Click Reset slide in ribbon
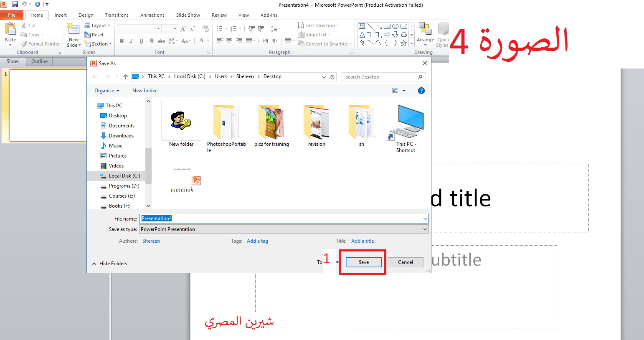The width and height of the screenshot is (644, 340). (94, 35)
